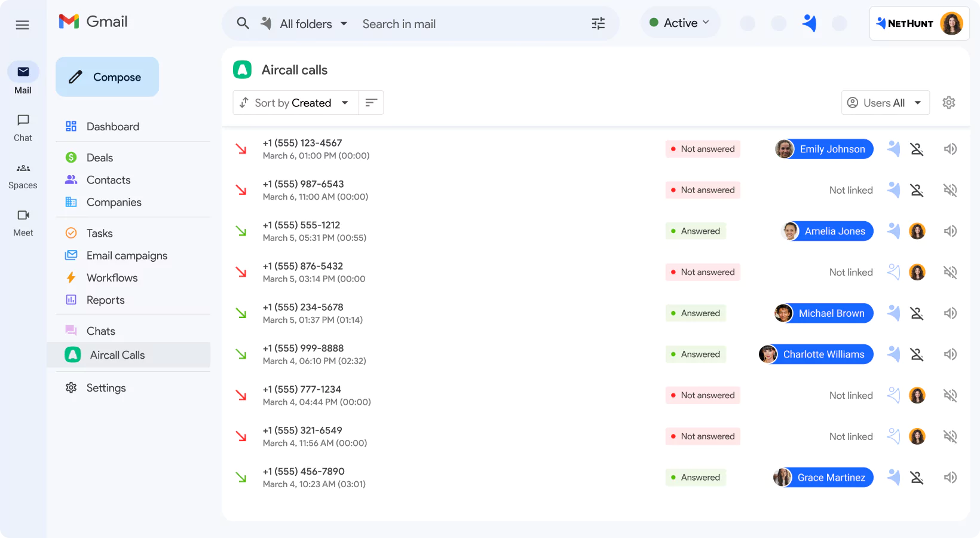Expand the Users All dropdown
This screenshot has width=980, height=538.
point(886,102)
